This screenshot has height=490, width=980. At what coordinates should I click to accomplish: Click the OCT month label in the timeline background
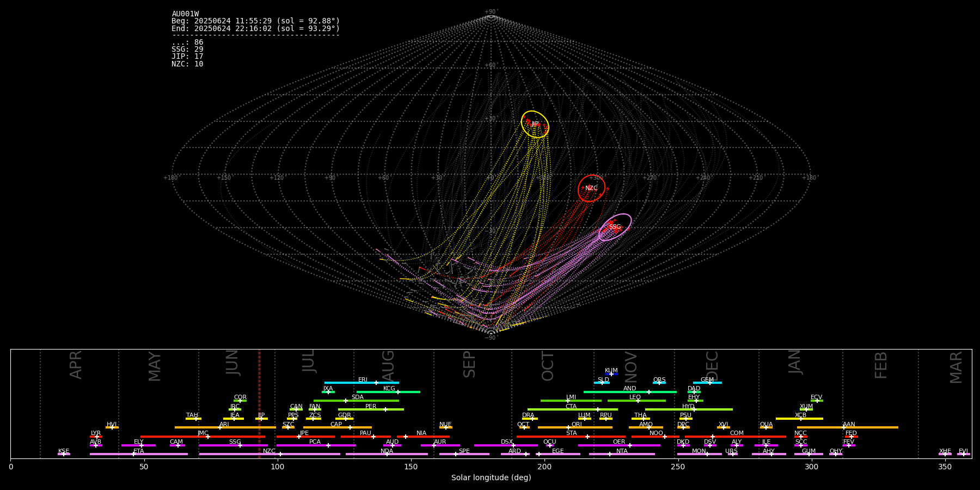point(548,366)
